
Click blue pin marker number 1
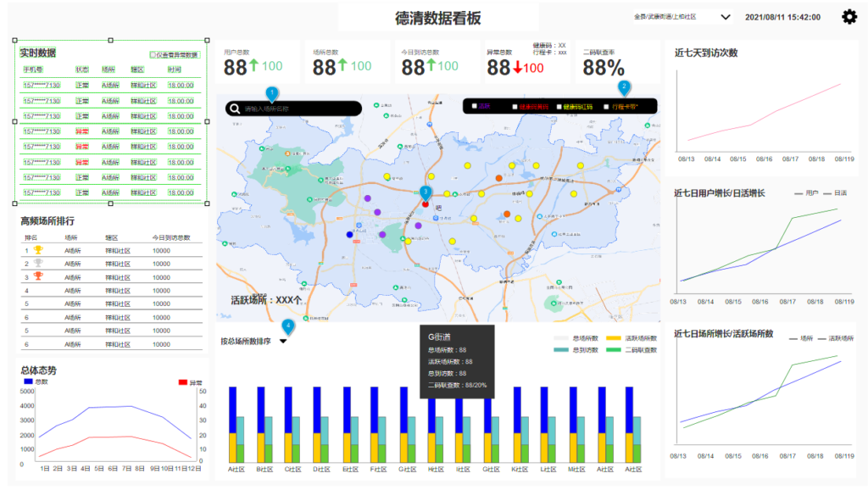(x=272, y=93)
